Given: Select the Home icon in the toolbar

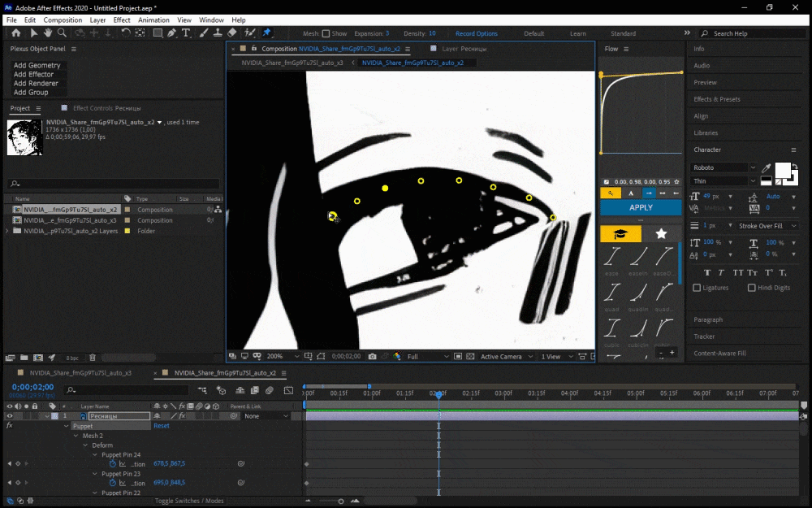Looking at the screenshot, I should click(x=16, y=33).
